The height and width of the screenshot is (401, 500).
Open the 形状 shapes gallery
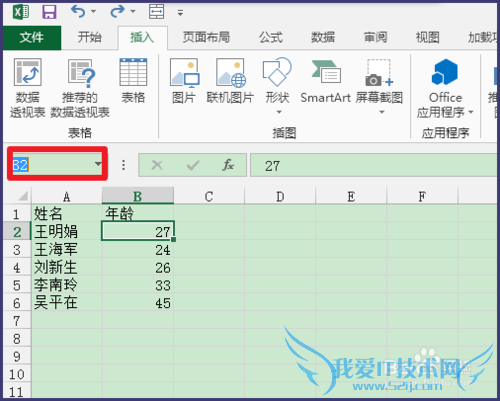(277, 85)
